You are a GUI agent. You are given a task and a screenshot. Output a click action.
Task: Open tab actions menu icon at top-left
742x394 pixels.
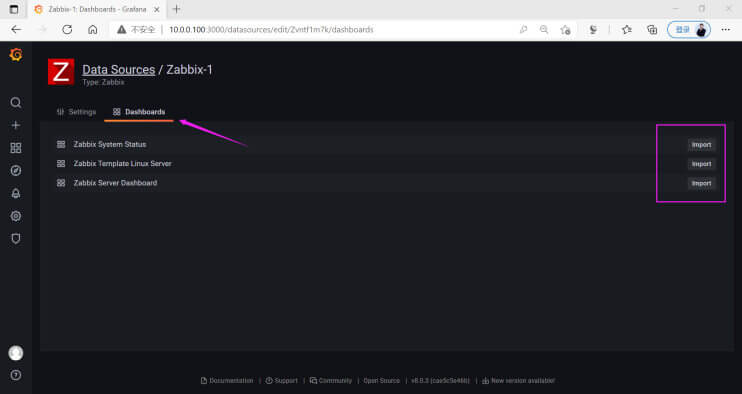[x=14, y=9]
